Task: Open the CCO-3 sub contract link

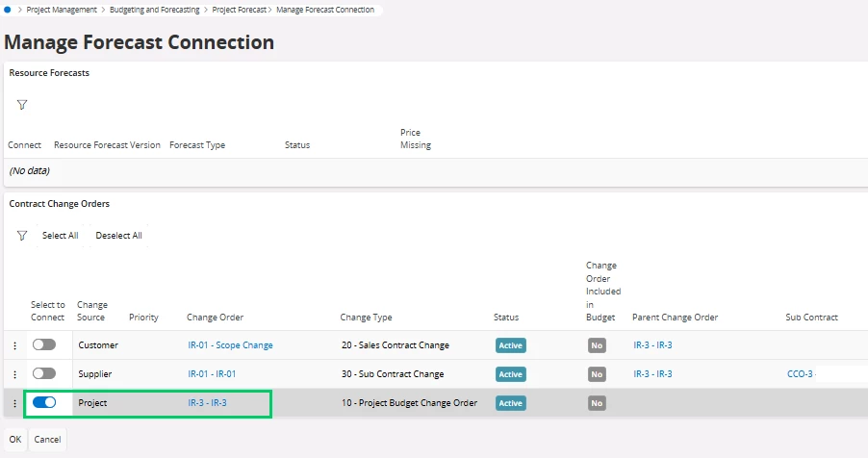Action: tap(800, 374)
